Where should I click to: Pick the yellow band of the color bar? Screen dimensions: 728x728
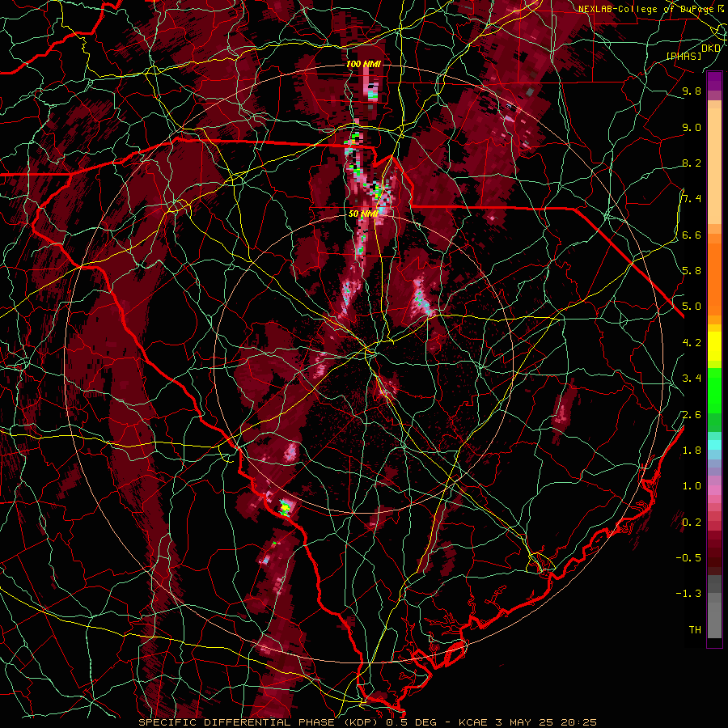point(714,346)
